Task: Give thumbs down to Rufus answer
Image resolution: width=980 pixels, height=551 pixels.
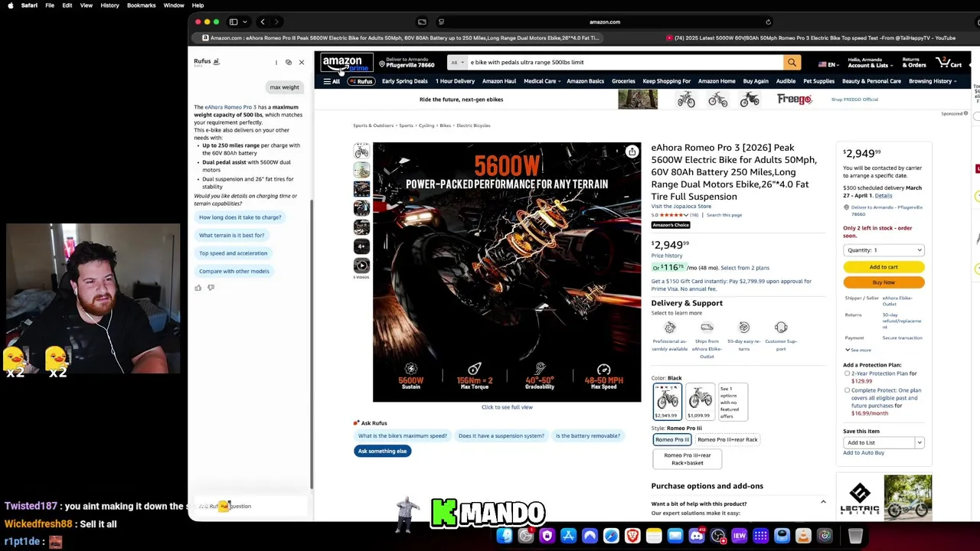Action: [x=211, y=288]
